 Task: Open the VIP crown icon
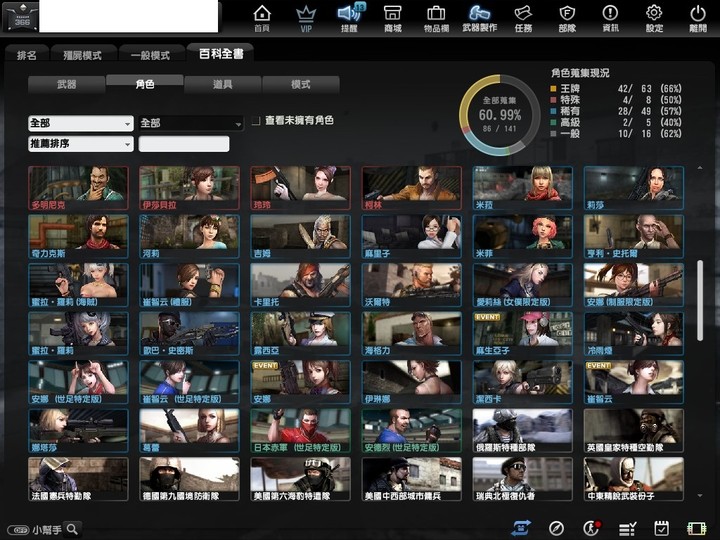[306, 17]
